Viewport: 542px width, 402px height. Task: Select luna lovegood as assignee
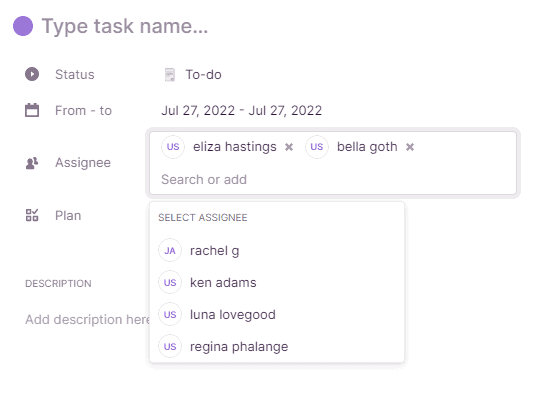[x=277, y=315]
